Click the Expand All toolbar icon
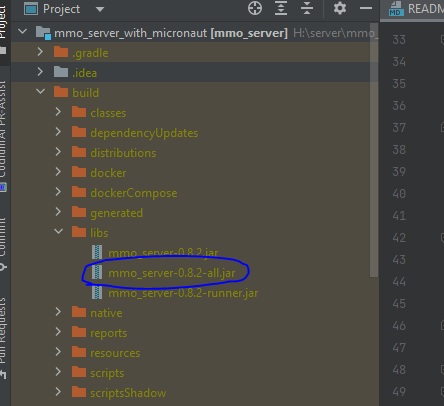The image size is (444, 406). click(x=281, y=8)
